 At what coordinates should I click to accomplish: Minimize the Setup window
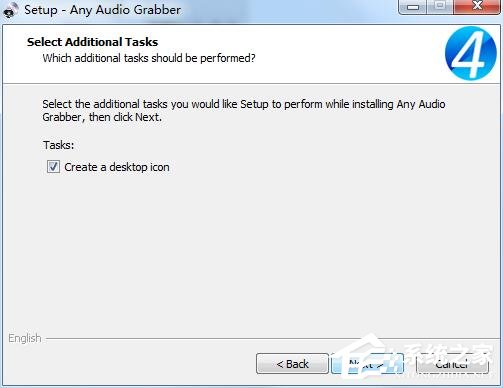click(x=413, y=7)
